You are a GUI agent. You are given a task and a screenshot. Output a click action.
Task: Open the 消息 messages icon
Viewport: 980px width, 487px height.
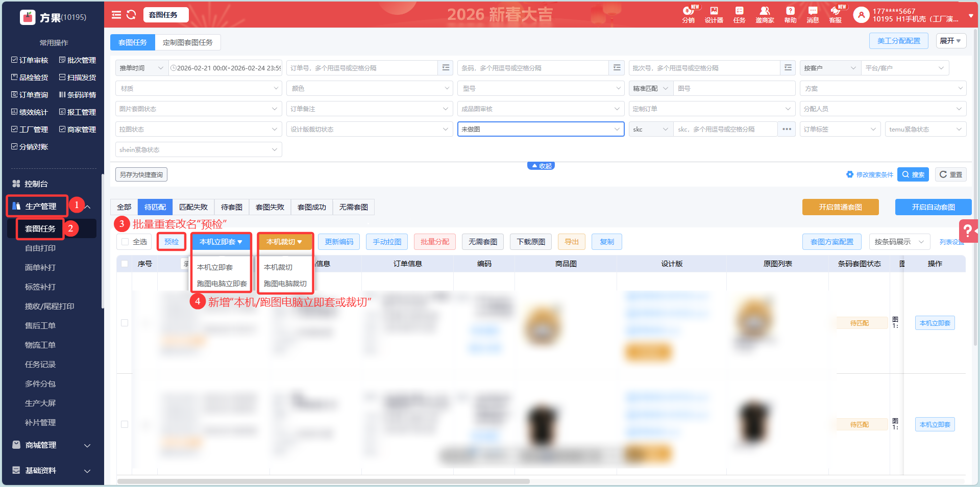coord(813,15)
